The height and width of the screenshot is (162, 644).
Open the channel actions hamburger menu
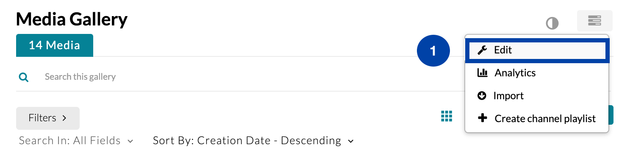coord(594,21)
